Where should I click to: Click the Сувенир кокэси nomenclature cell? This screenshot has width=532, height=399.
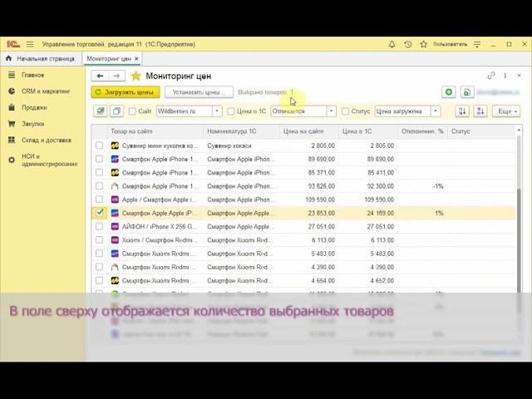(242, 145)
